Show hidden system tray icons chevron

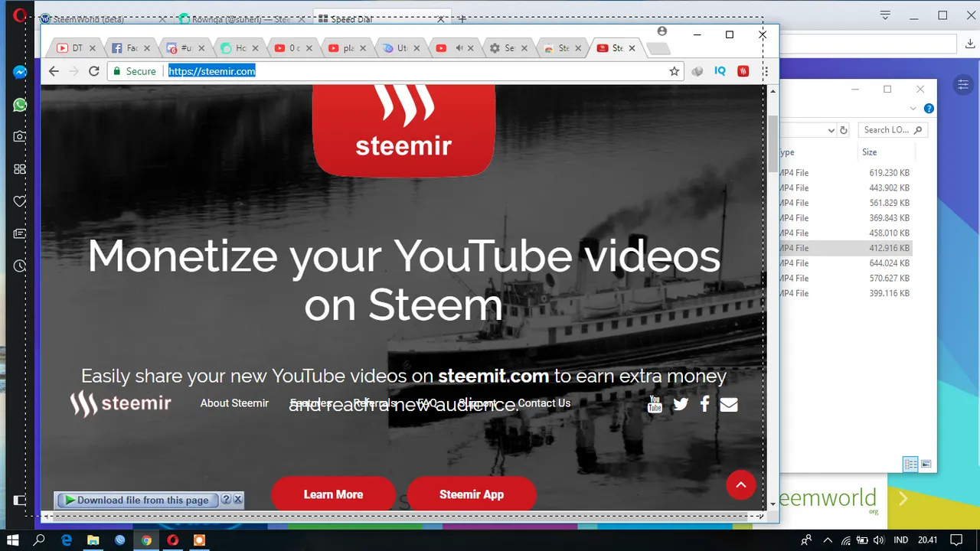pyautogui.click(x=826, y=540)
